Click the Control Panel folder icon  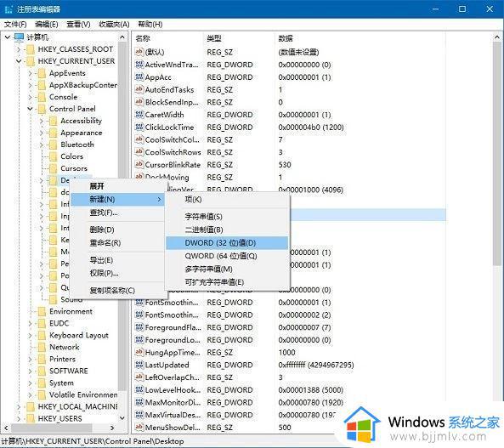coord(42,109)
